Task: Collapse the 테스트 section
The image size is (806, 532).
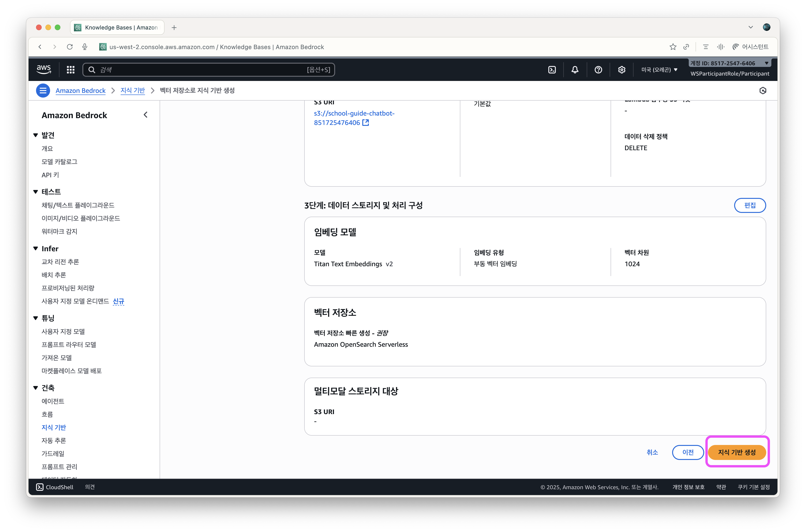Action: 36,192
